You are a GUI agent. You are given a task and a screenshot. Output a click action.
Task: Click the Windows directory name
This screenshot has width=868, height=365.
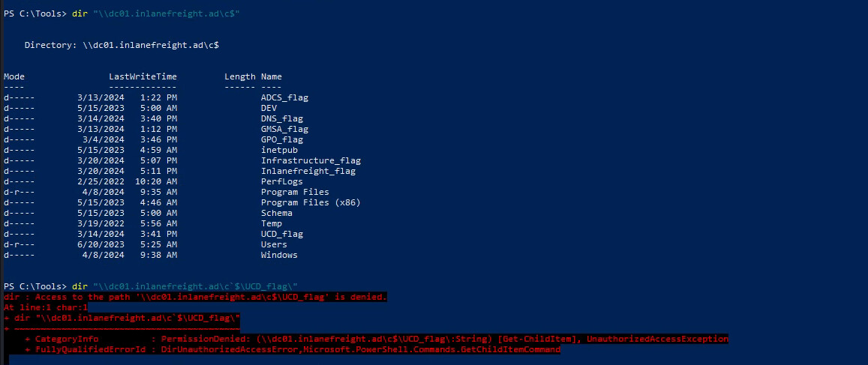click(x=279, y=255)
